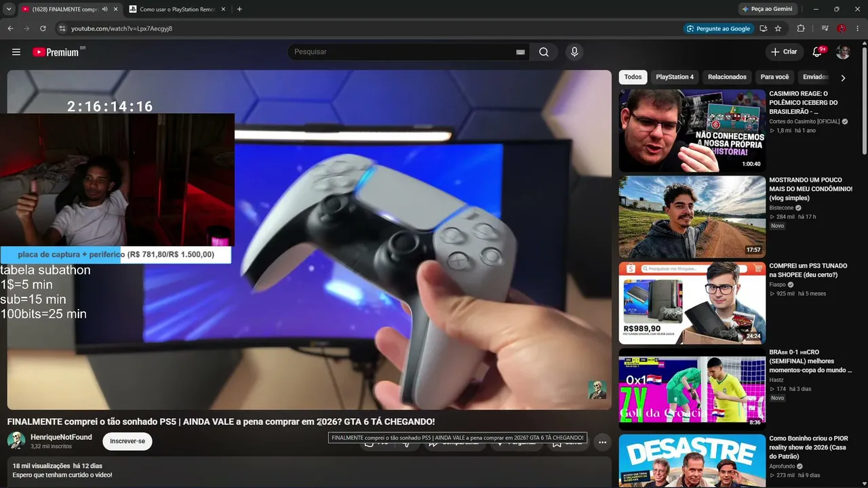Go forward in browser history
Image resolution: width=868 pixels, height=488 pixels.
(26, 28)
